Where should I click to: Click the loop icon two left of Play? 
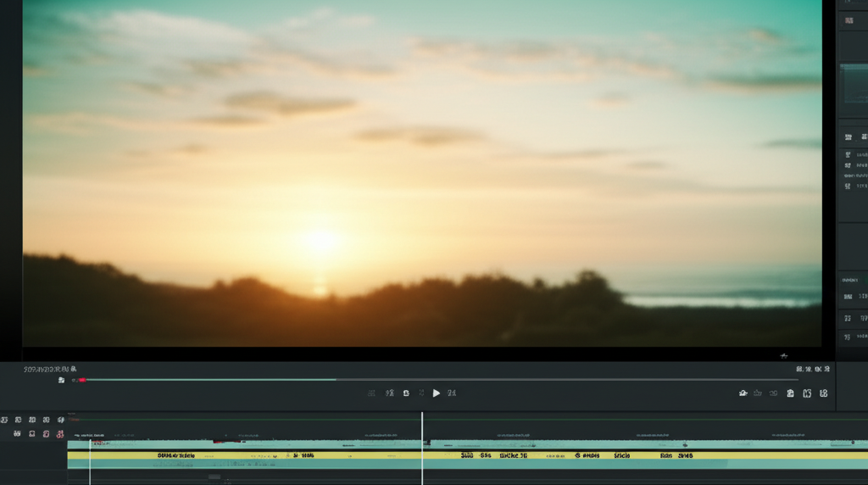pyautogui.click(x=406, y=393)
